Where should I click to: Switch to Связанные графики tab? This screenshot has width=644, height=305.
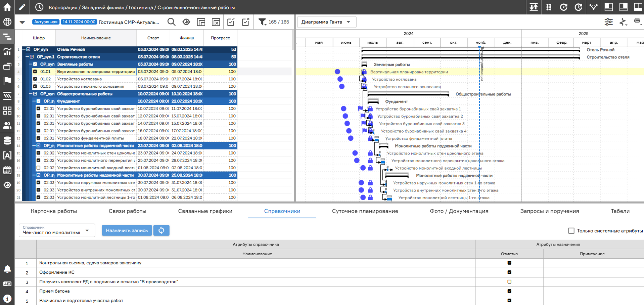[x=205, y=211]
